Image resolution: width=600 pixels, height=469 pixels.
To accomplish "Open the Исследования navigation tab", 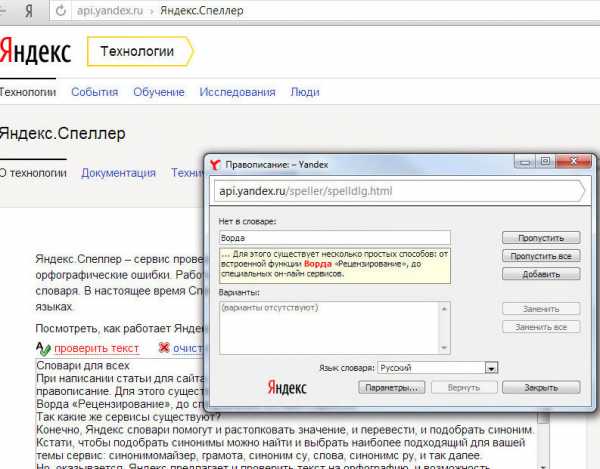I will pos(237,92).
